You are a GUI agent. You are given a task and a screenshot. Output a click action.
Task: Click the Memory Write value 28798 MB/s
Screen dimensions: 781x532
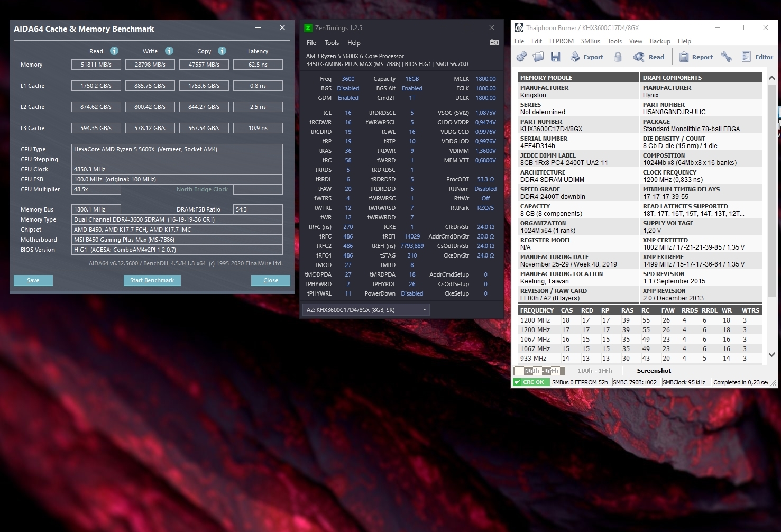pyautogui.click(x=150, y=65)
